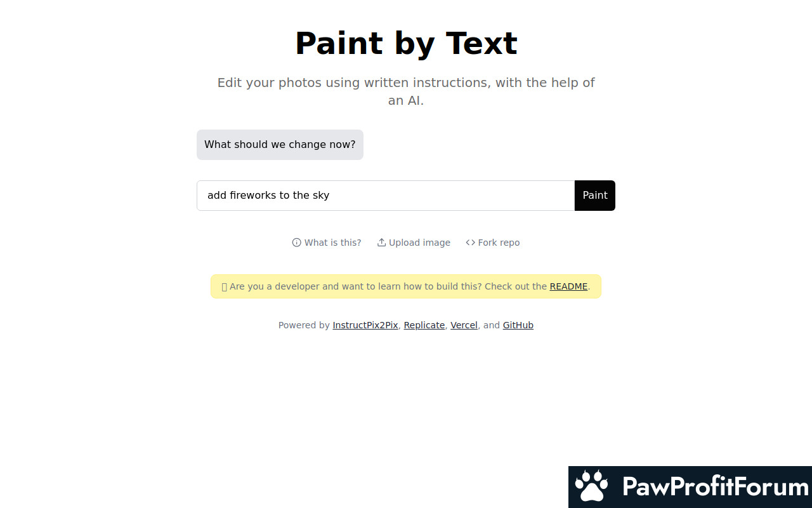
Task: Click the upload arrow icon
Action: [x=381, y=243]
